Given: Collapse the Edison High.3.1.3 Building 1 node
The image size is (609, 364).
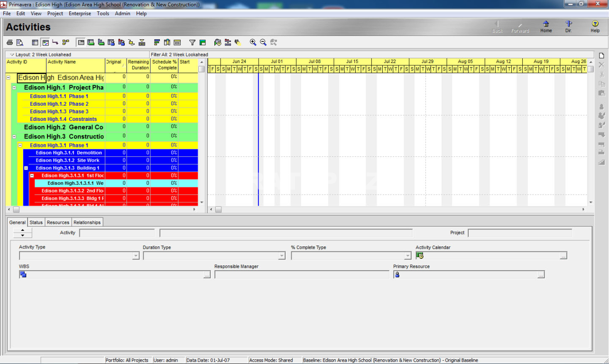Looking at the screenshot, I should 26,168.
